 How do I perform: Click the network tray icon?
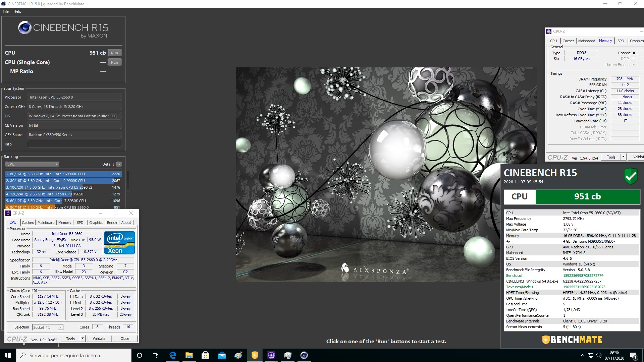[591, 356]
